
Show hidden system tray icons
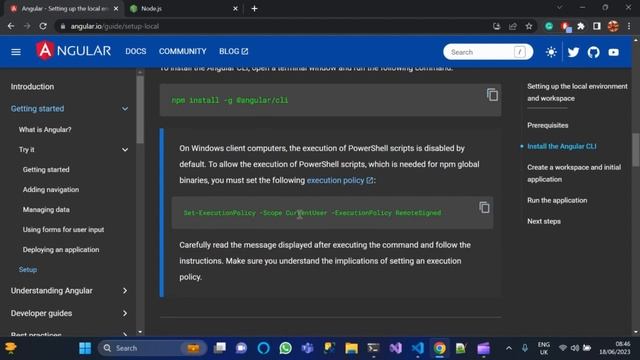click(509, 348)
